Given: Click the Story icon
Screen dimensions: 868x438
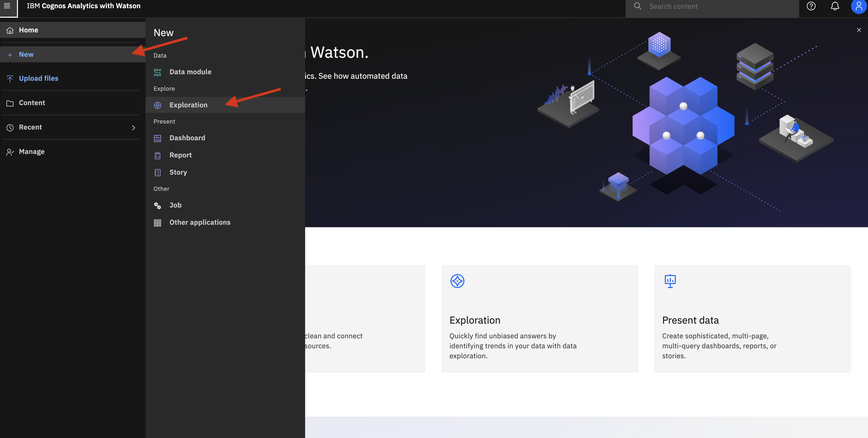Looking at the screenshot, I should click(x=157, y=173).
